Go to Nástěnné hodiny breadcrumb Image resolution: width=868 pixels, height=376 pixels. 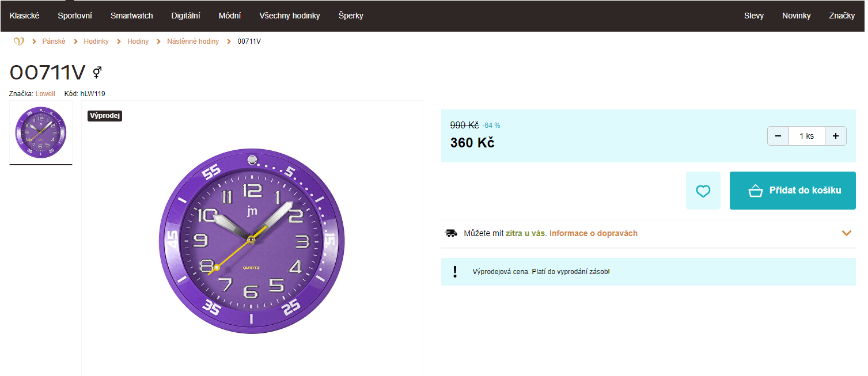193,41
